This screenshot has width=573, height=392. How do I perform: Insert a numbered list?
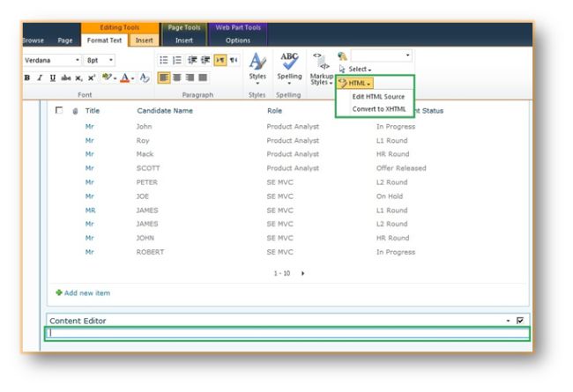[x=177, y=60]
